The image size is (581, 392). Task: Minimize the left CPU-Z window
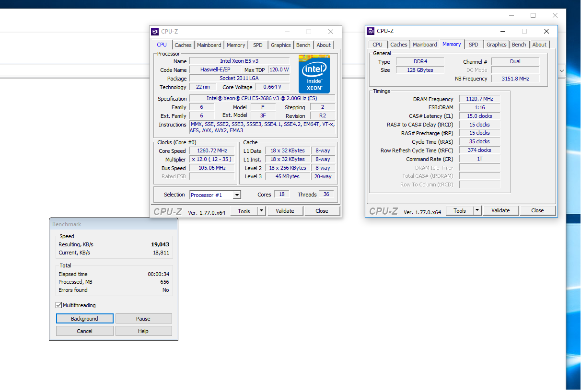[287, 32]
